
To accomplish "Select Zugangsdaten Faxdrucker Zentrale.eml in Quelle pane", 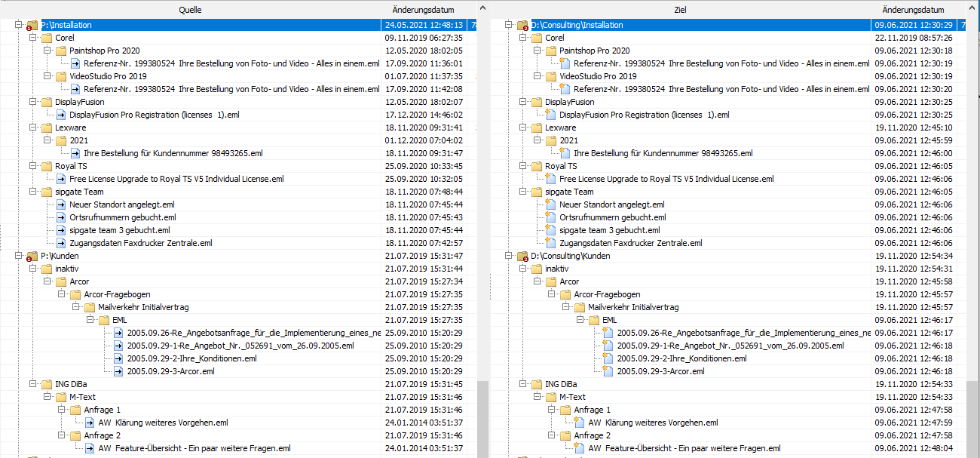I will pos(140,244).
